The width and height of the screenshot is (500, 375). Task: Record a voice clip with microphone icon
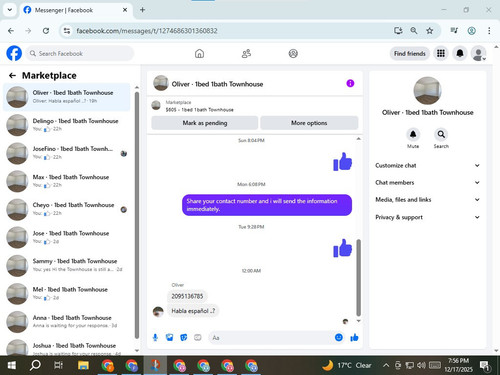pos(155,338)
